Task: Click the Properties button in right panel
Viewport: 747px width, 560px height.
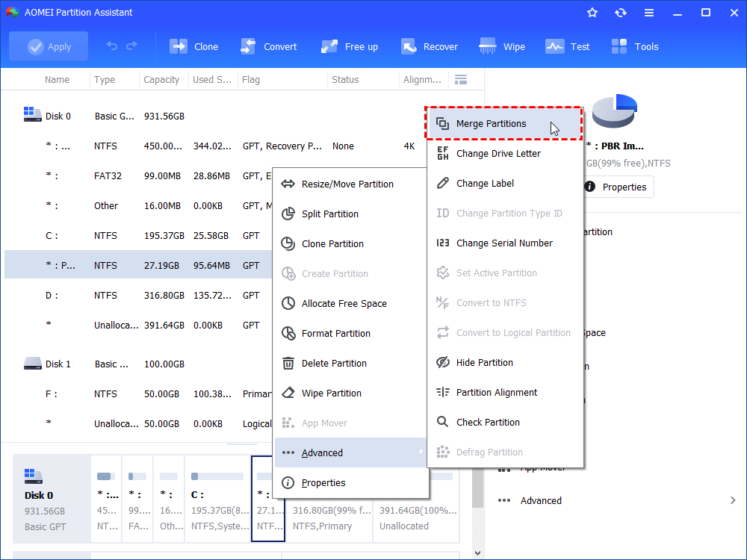Action: [619, 187]
